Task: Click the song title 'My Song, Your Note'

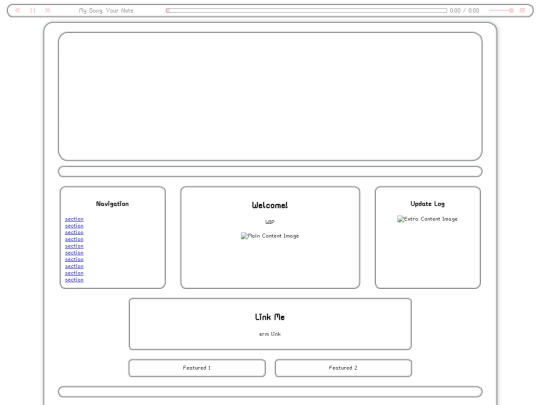Action: point(106,11)
